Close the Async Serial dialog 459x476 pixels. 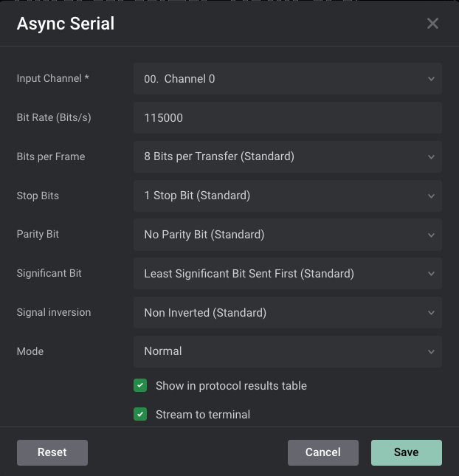coord(432,24)
